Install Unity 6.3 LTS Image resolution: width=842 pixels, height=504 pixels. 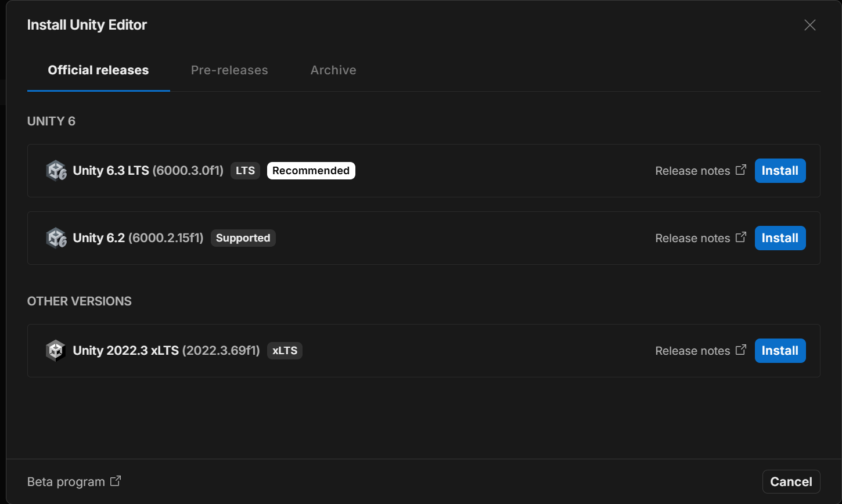point(780,171)
